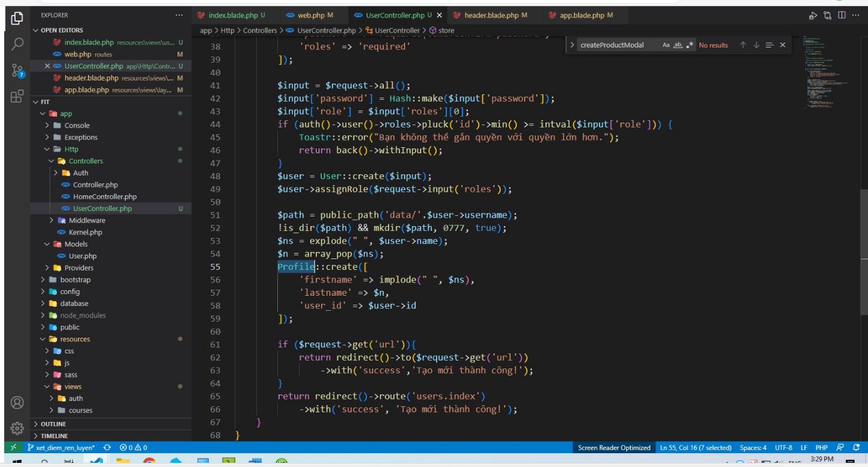Screen dimensions: 868x467
Task: Switch to the header.blade.php tab
Action: point(491,15)
